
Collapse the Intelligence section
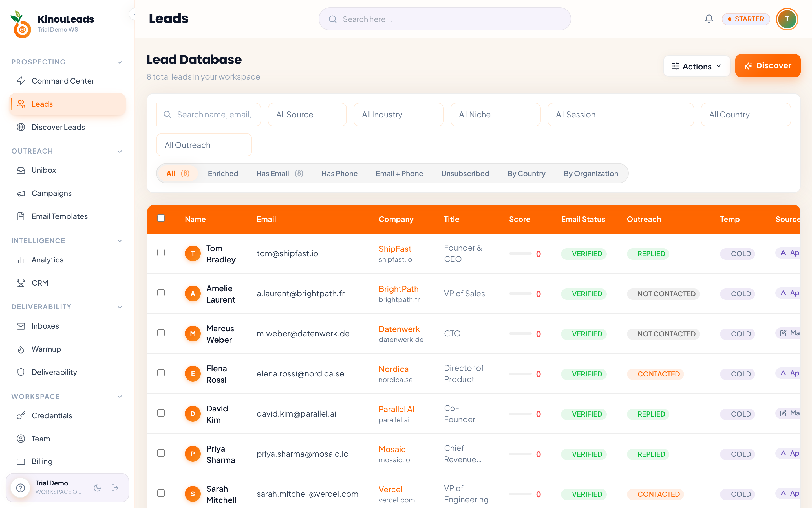(x=120, y=241)
